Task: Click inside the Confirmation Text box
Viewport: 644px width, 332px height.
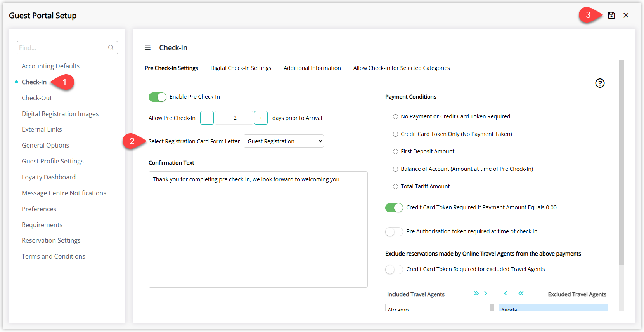Action: pyautogui.click(x=258, y=229)
